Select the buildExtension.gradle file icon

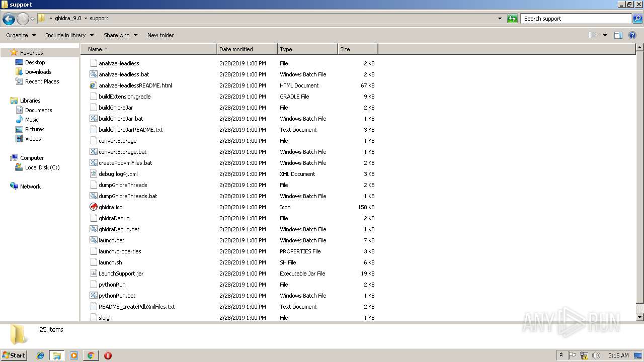click(93, 97)
